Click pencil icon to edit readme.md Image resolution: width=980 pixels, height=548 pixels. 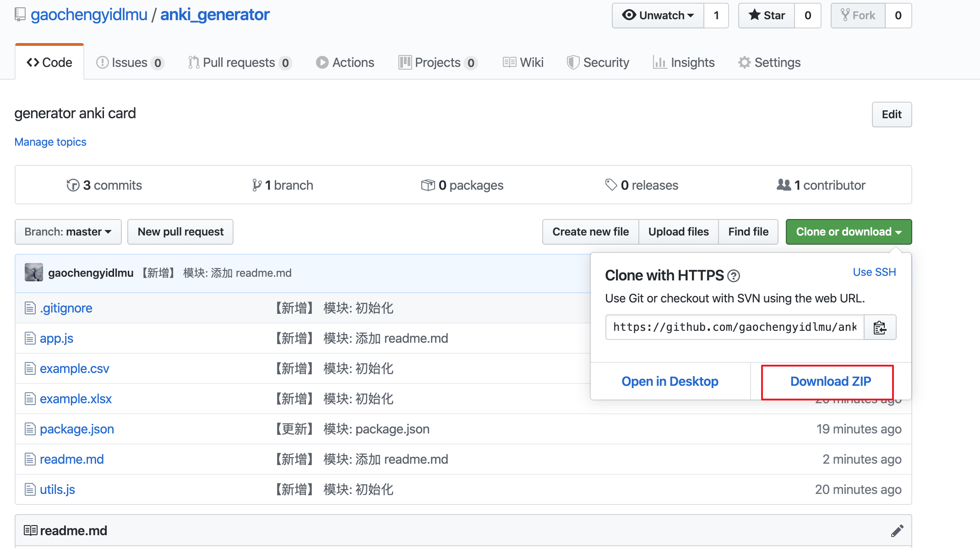coord(897,531)
